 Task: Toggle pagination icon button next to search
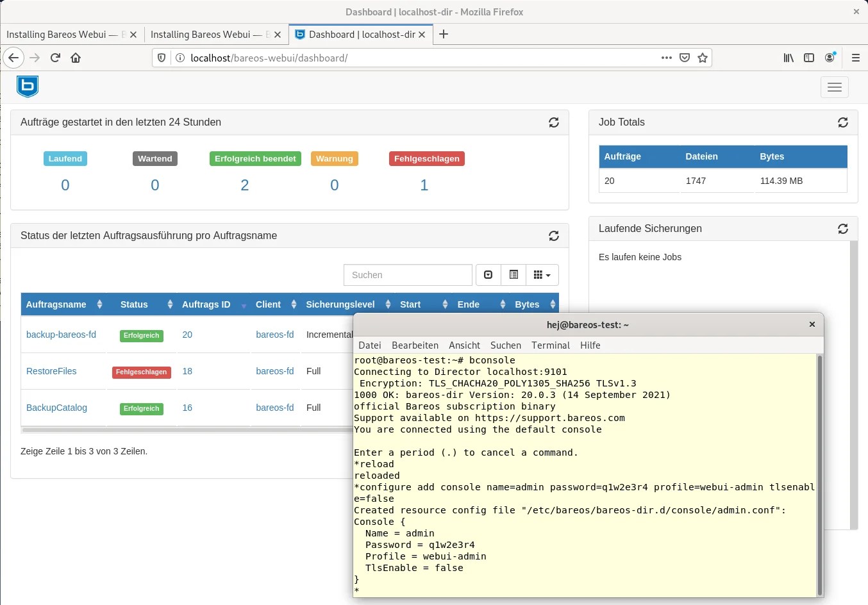pyautogui.click(x=488, y=275)
